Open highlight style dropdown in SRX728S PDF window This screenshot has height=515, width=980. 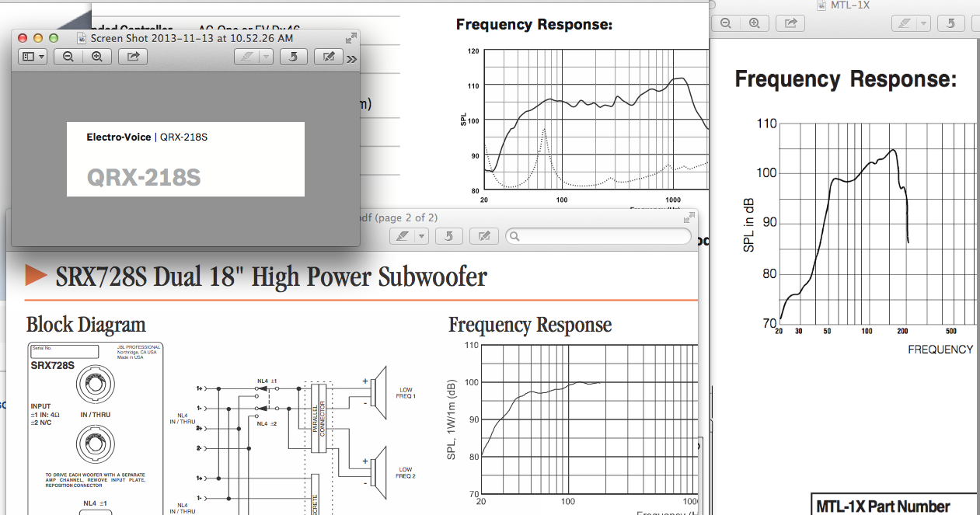422,236
